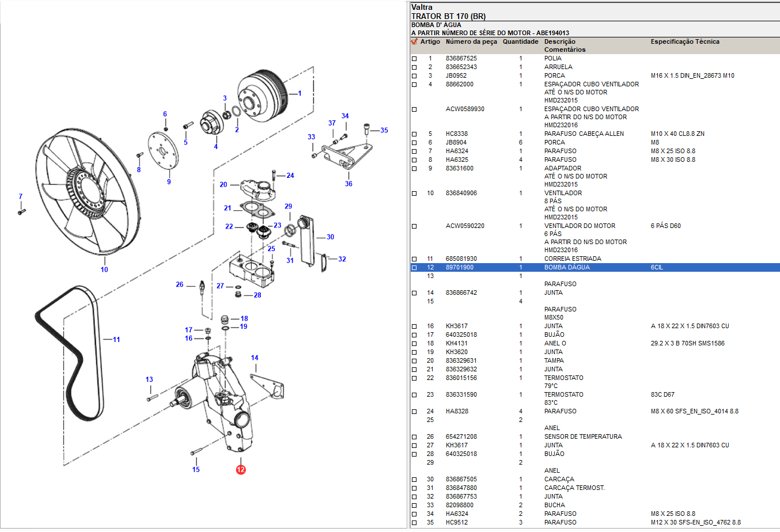Click the Quantidade column header

(x=520, y=41)
